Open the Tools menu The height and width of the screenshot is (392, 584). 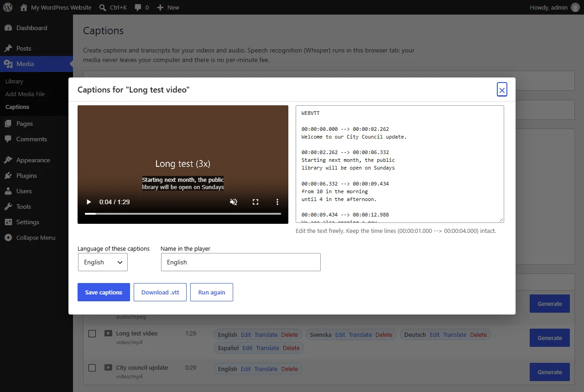click(36, 206)
